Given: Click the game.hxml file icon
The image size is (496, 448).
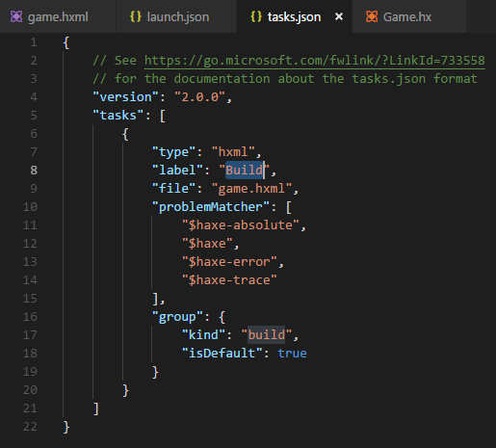Looking at the screenshot, I should [16, 16].
